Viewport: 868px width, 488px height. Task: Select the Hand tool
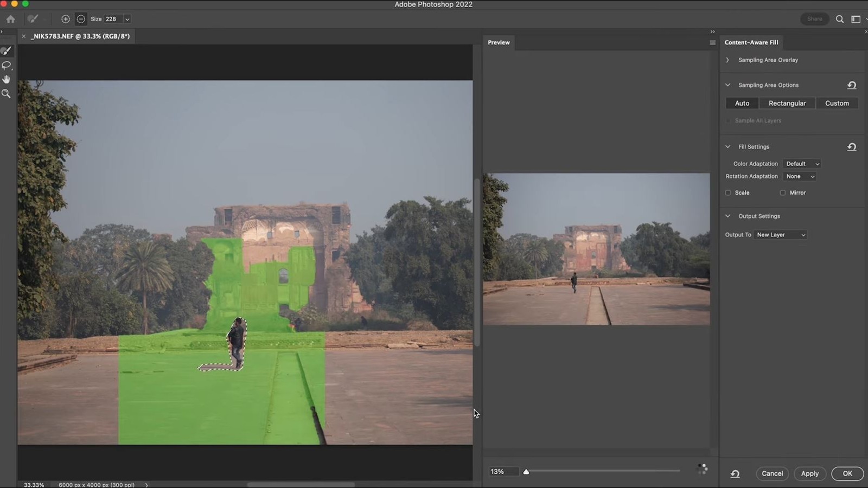tap(7, 79)
